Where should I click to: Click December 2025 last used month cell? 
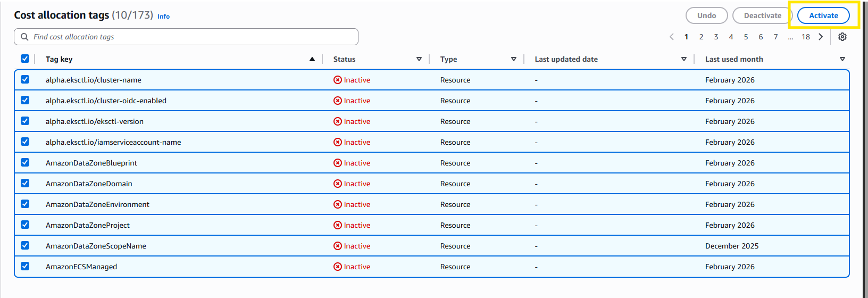click(732, 246)
